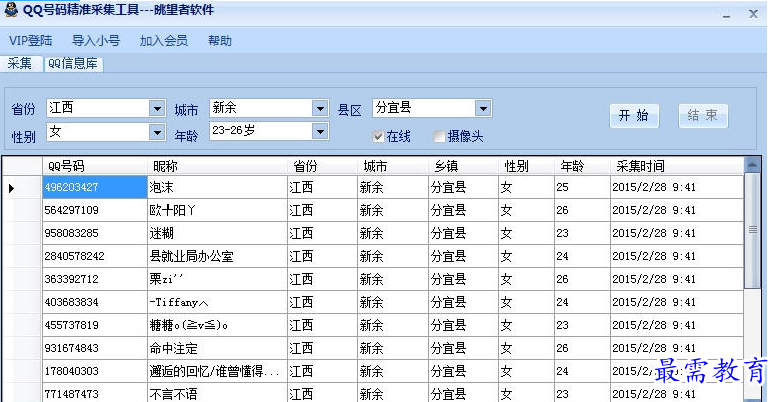This screenshot has height=402, width=776.
Task: Click 新余 cell in -Tiffany row
Action: click(393, 302)
